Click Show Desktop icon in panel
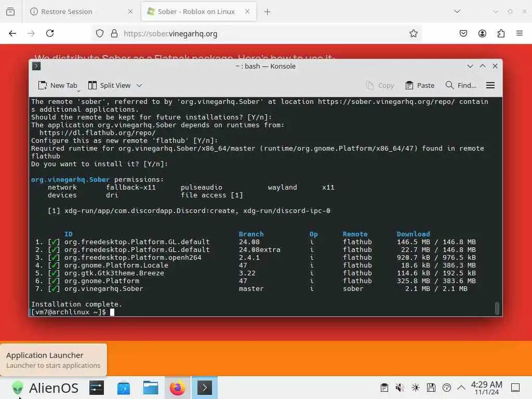 tap(515, 388)
